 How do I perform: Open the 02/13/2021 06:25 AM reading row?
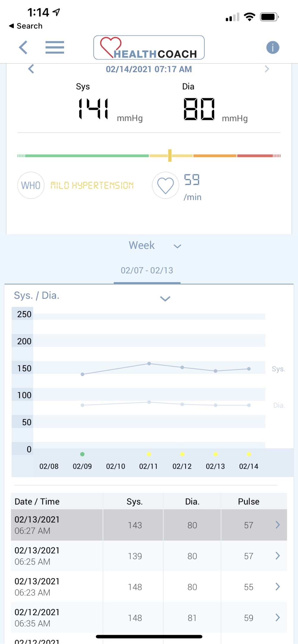coord(149,556)
